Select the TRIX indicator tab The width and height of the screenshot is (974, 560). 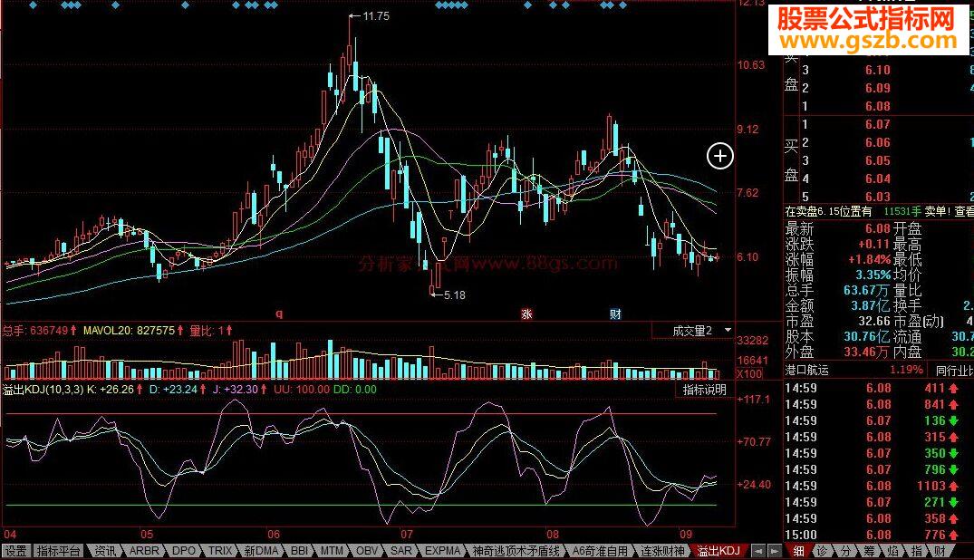(x=220, y=551)
